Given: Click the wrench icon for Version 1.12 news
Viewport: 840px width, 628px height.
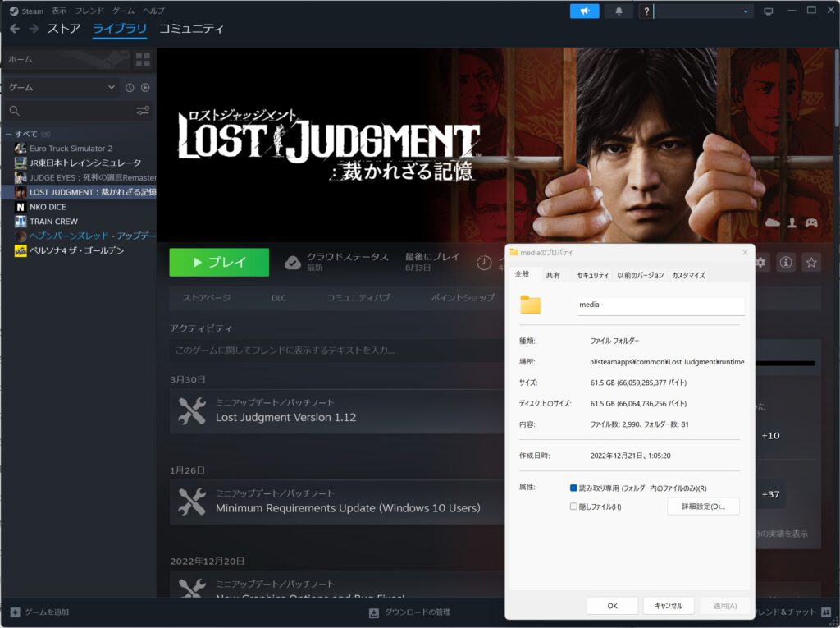Looking at the screenshot, I should coord(191,410).
